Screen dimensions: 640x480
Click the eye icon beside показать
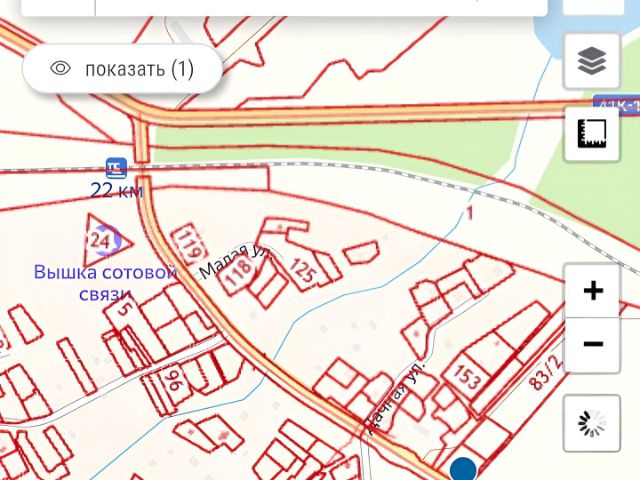(x=60, y=68)
